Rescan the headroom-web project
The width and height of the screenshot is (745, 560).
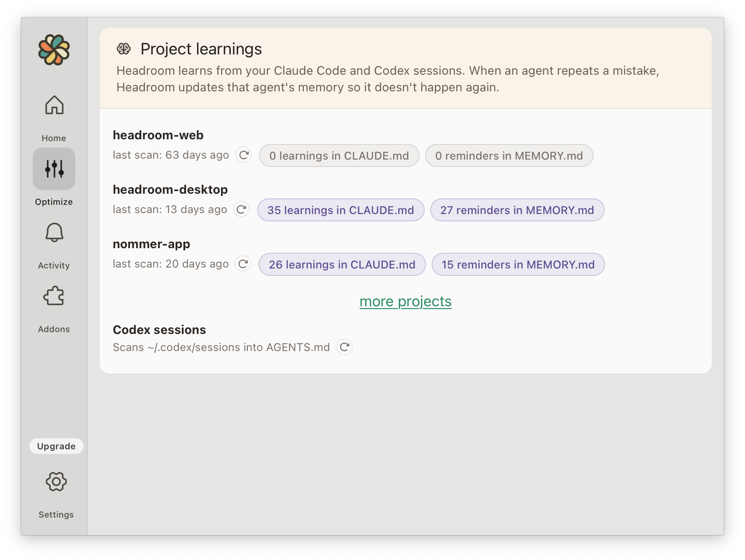pos(244,155)
